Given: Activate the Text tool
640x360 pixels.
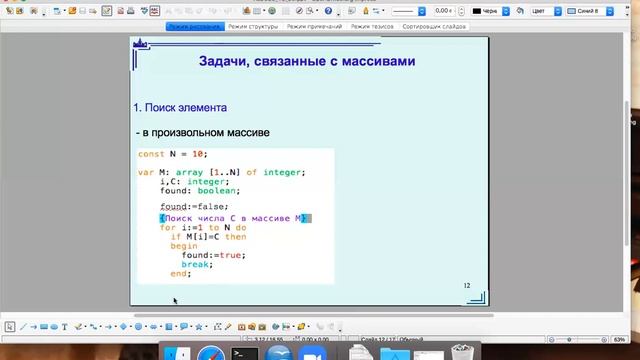Looking at the screenshot, I should point(64,327).
